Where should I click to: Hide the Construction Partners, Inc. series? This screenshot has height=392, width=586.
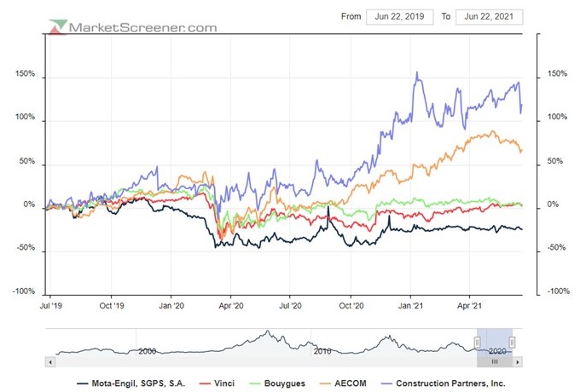444,383
